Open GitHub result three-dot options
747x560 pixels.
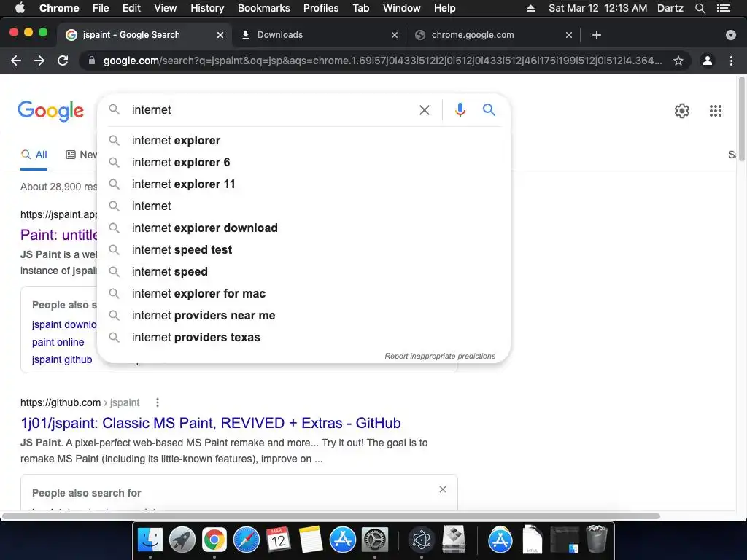158,402
